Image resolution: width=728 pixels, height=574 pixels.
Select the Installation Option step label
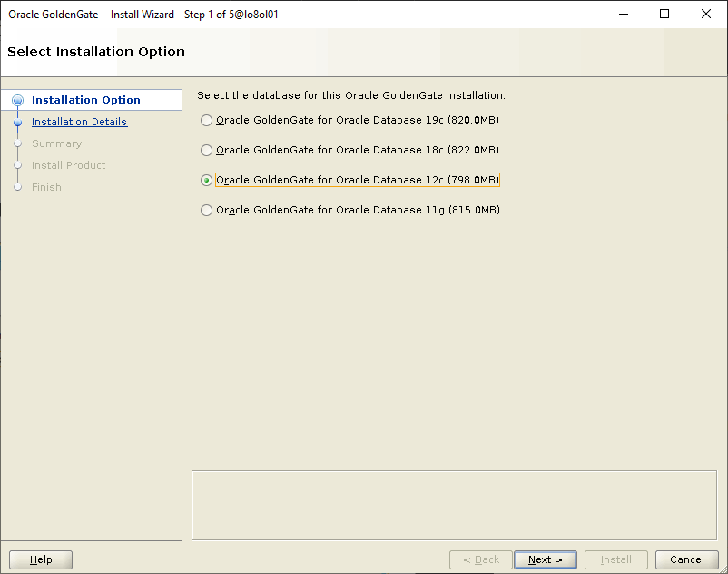click(85, 100)
